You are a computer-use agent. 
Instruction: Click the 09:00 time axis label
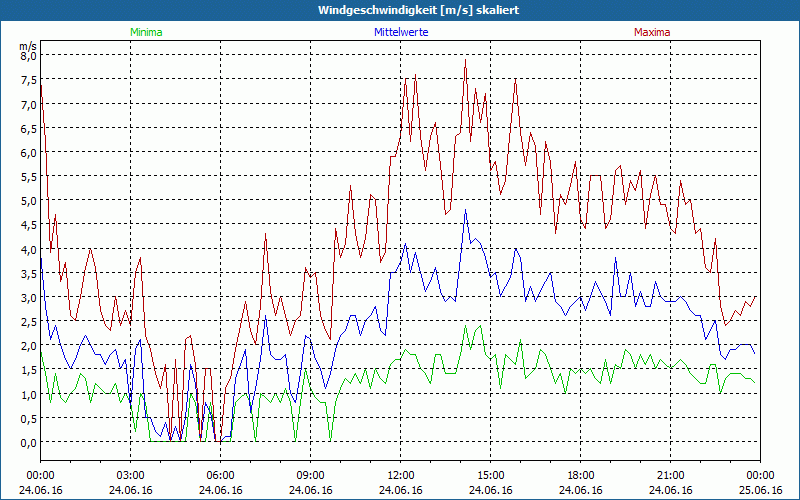tap(310, 475)
